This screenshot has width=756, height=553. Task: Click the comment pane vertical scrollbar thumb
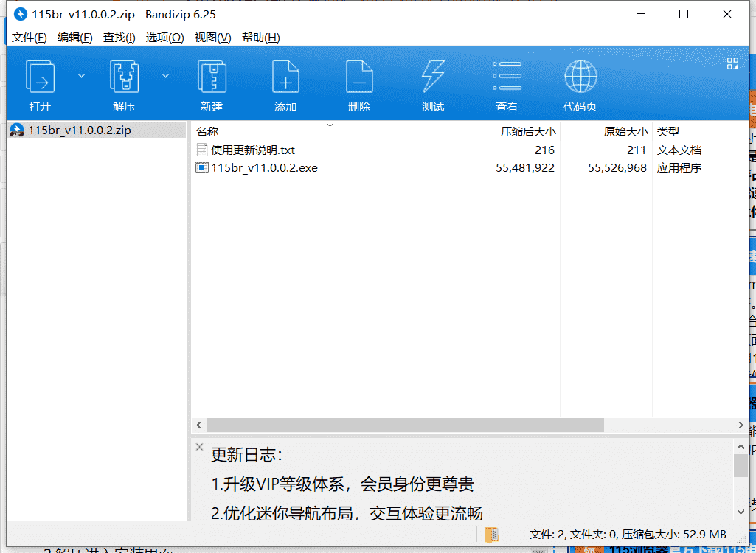pyautogui.click(x=741, y=465)
